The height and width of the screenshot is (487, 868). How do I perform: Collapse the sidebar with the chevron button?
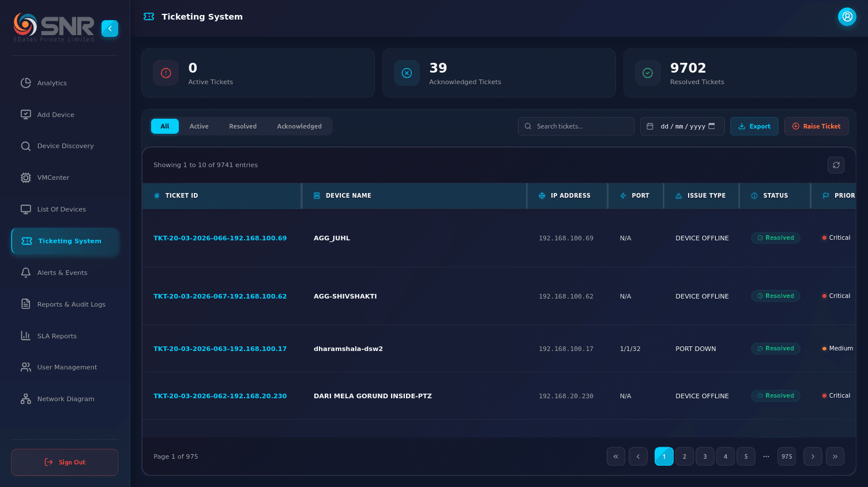[x=110, y=28]
